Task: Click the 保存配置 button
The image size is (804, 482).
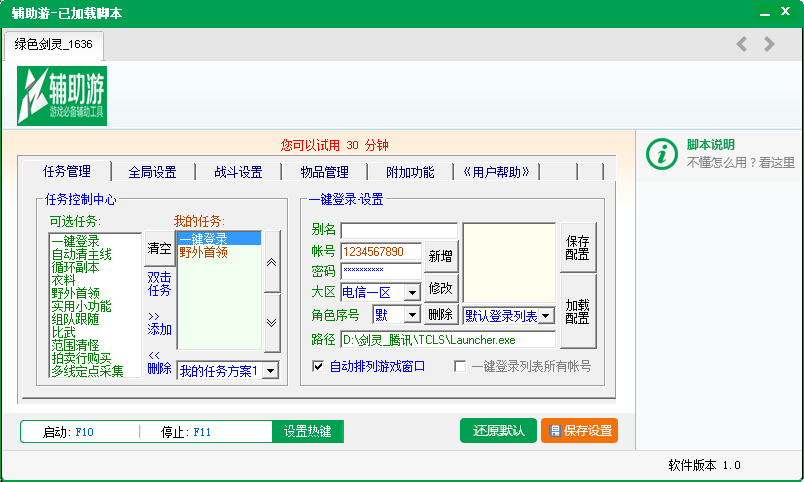Action: tap(577, 247)
